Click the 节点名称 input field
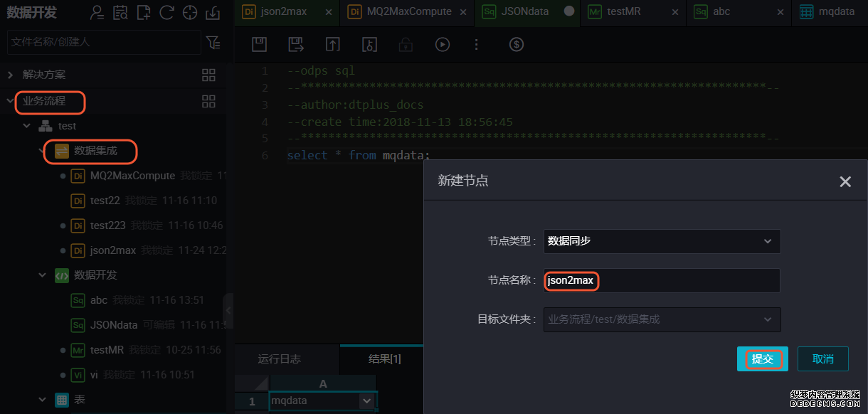868x414 pixels. 662,280
